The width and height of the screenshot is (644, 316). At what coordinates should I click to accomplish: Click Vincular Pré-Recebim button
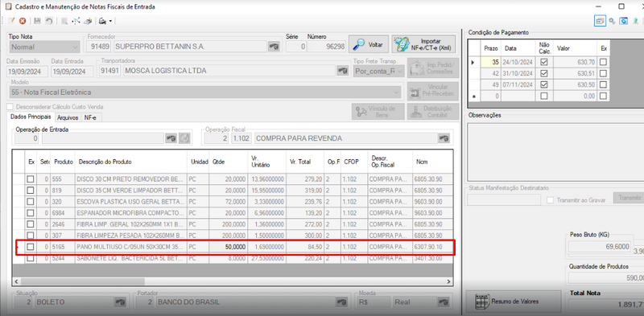pos(432,91)
